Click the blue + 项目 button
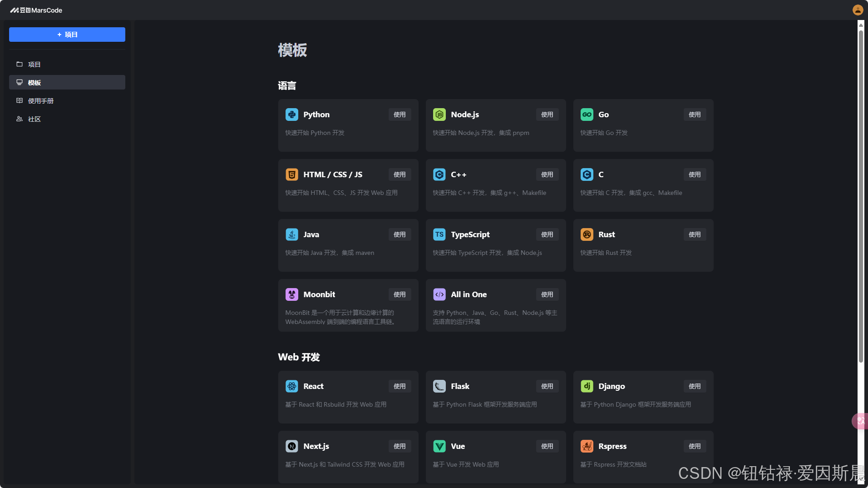Image resolution: width=868 pixels, height=488 pixels. coord(67,35)
